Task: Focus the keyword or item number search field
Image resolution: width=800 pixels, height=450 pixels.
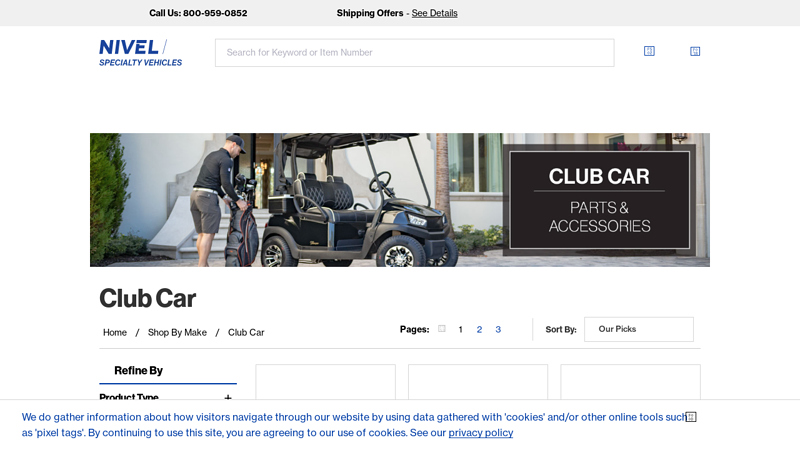Action: tap(414, 53)
